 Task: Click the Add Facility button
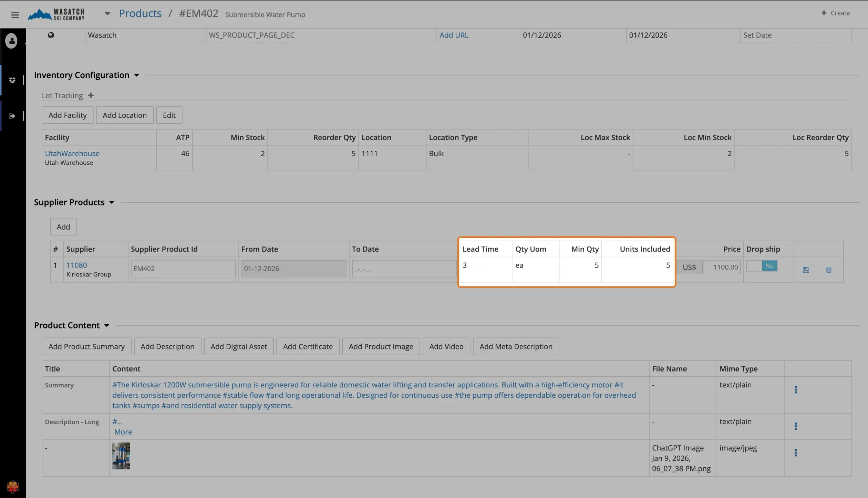[68, 115]
